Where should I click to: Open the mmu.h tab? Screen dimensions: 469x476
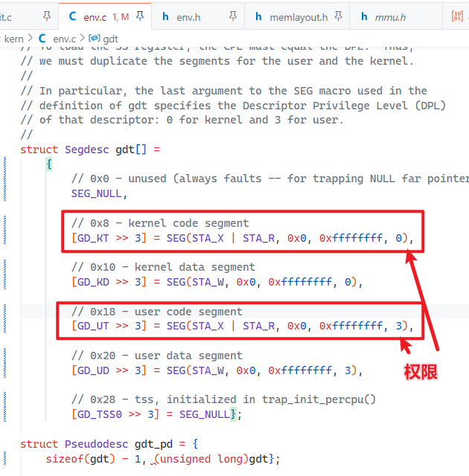386,16
